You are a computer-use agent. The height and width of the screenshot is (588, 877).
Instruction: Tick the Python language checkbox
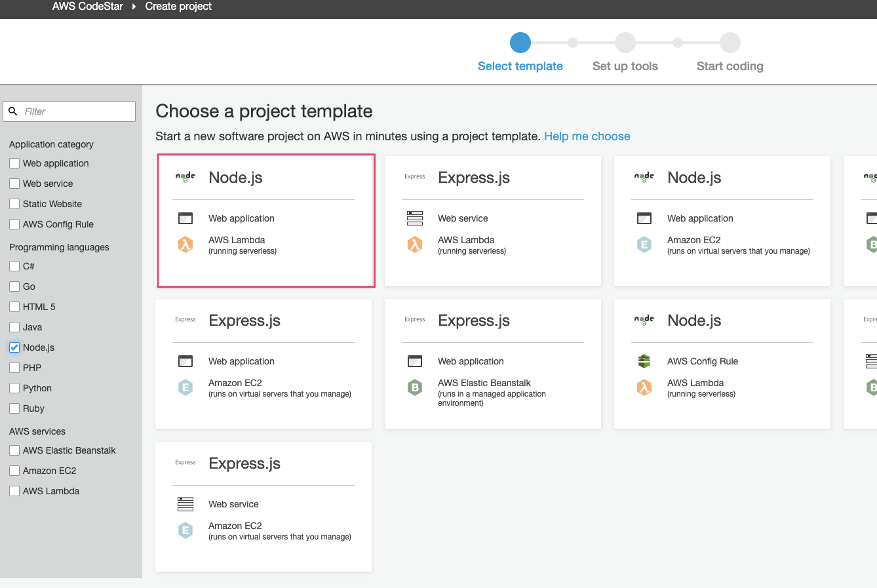pos(14,388)
